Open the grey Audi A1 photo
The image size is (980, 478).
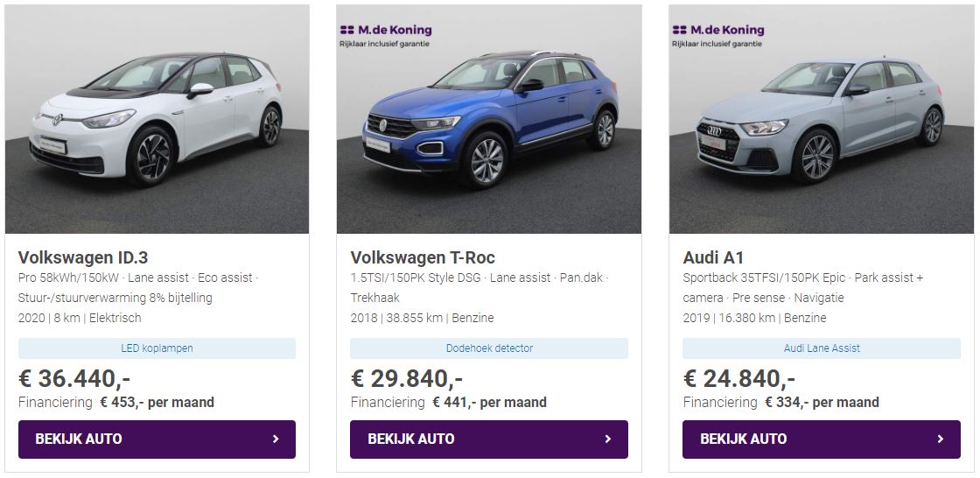point(822,119)
